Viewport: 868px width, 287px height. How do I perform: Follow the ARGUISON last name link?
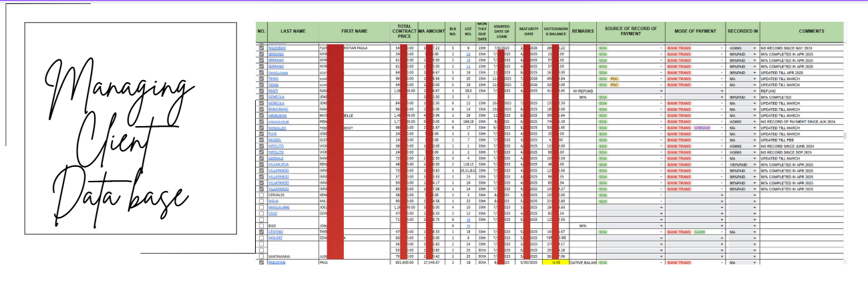point(278,115)
